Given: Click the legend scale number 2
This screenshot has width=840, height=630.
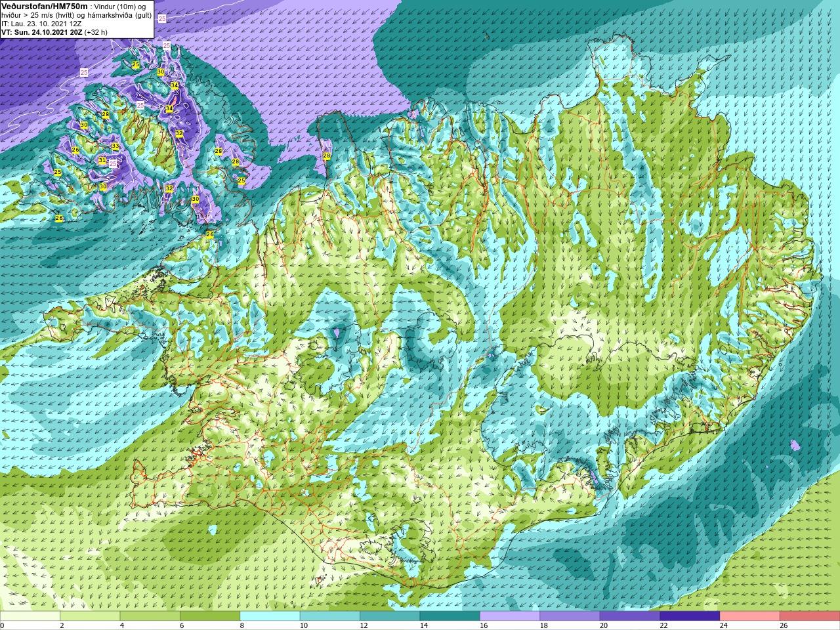Looking at the screenshot, I should [x=62, y=625].
